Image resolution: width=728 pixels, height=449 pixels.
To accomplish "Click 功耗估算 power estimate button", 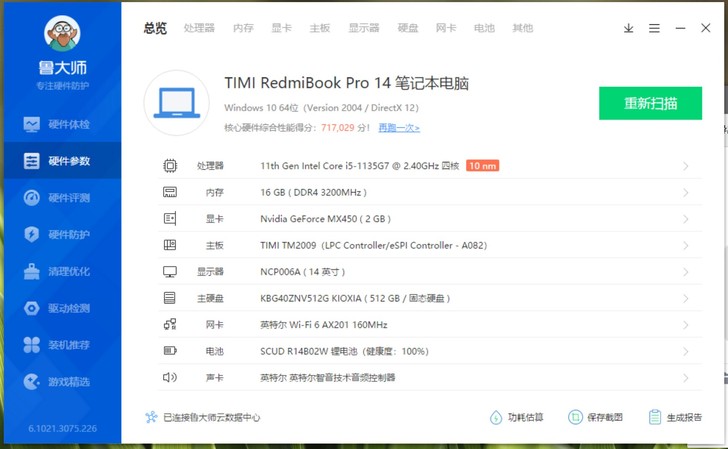I will coord(516,417).
